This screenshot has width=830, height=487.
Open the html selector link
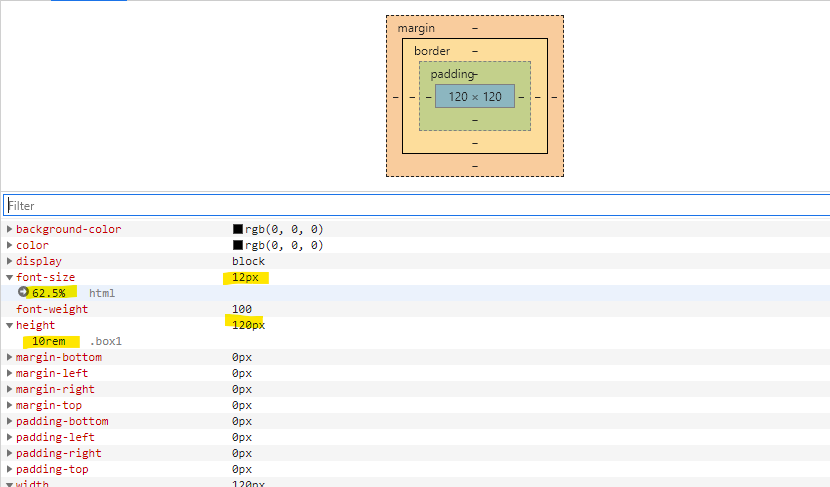click(102, 293)
